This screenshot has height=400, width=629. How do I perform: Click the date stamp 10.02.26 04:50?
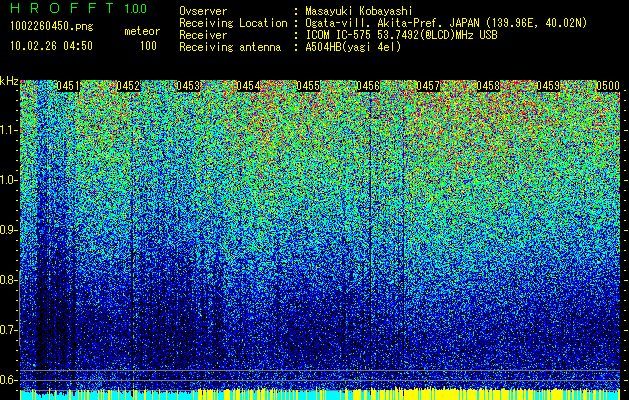[51, 46]
